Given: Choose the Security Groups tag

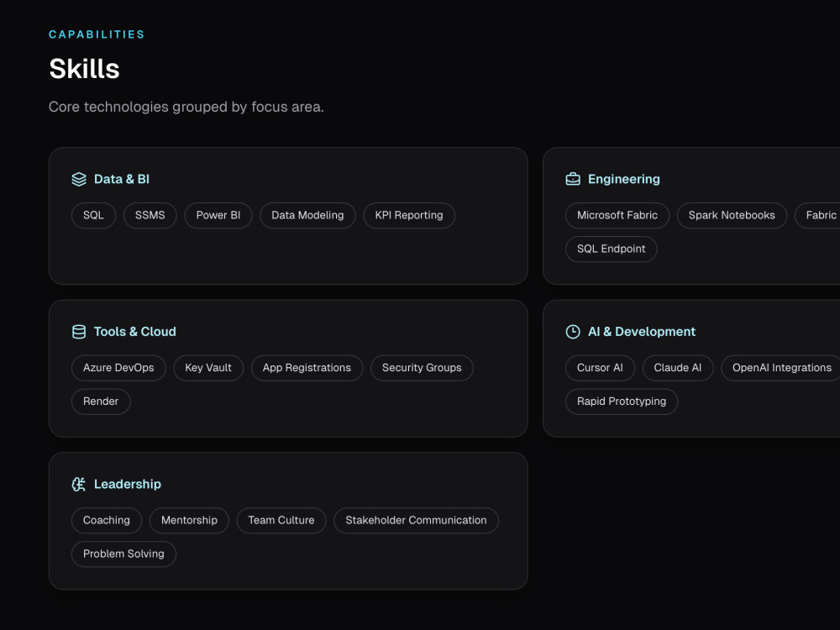Looking at the screenshot, I should tap(422, 368).
